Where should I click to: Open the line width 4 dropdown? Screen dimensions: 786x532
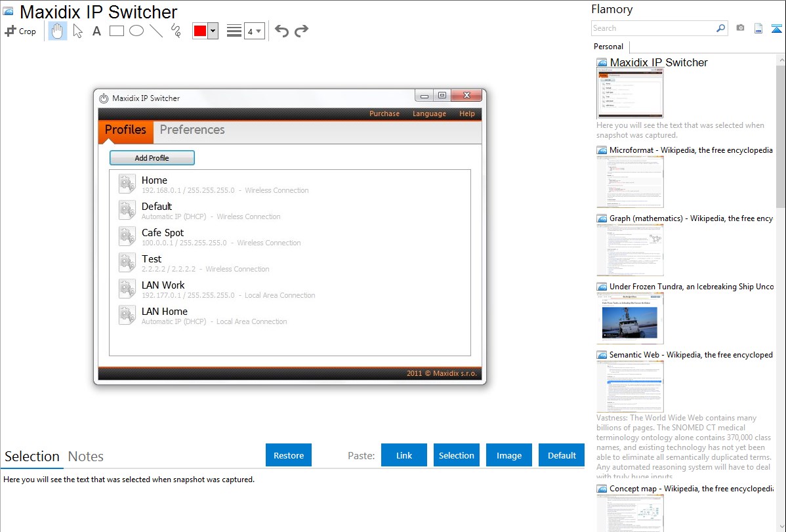click(x=254, y=31)
